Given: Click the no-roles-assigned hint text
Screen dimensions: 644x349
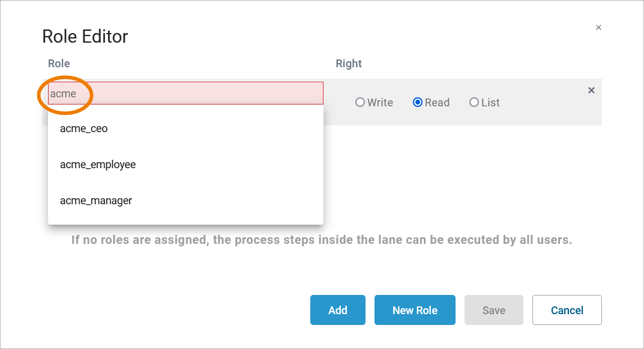Looking at the screenshot, I should 322,240.
